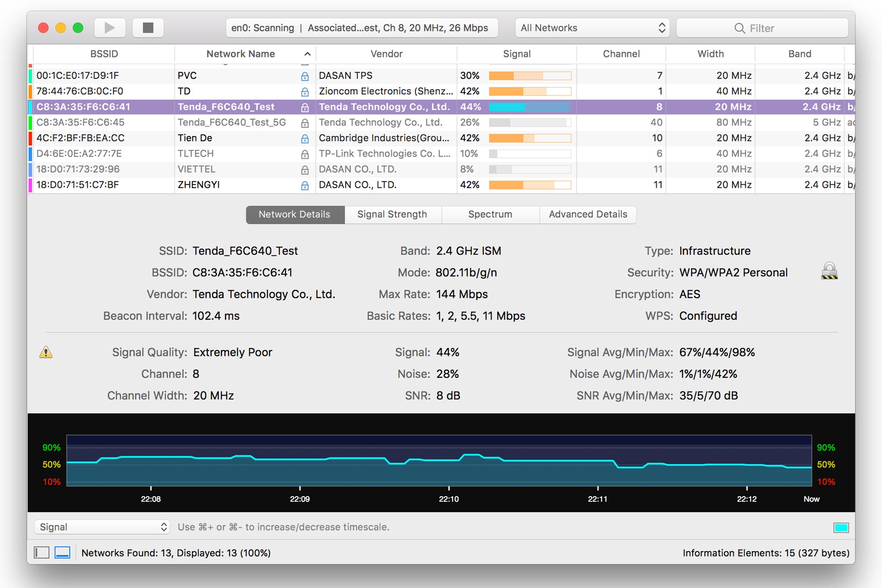Select the Tien De network row
The height and width of the screenshot is (588, 882).
(x=441, y=138)
